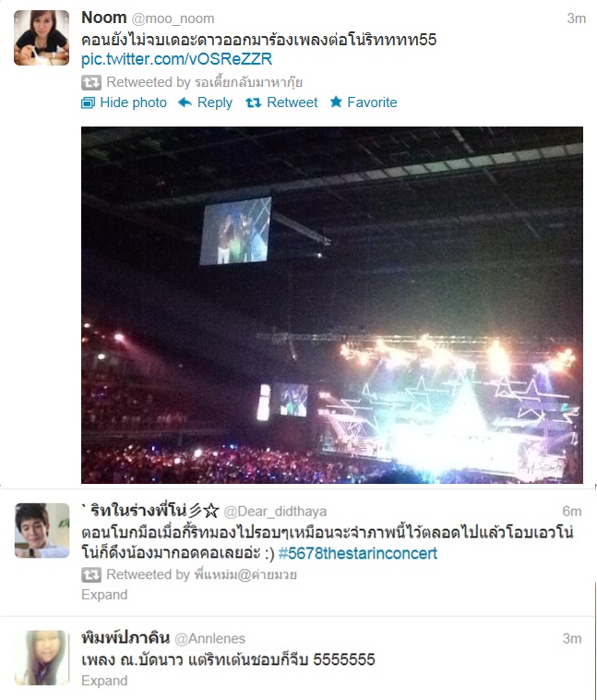The image size is (597, 700).
Task: Click the Reply arrow icon
Action: [x=185, y=103]
